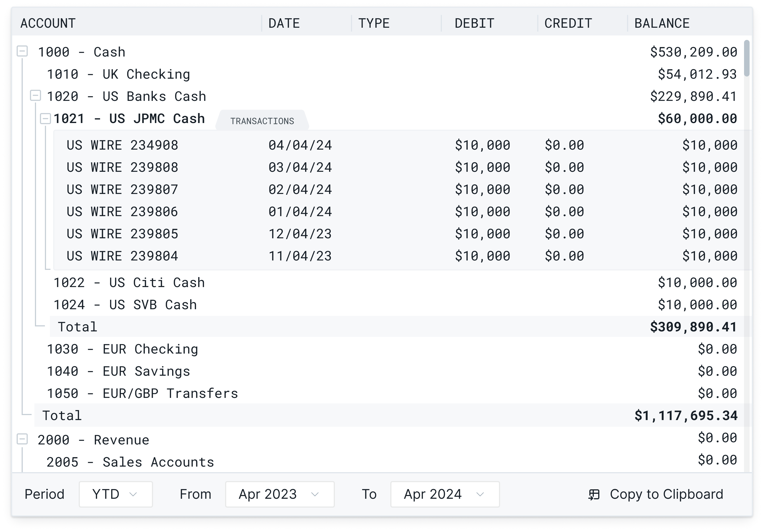Open the Period YTD dropdown
This screenshot has width=764, height=532.
(x=116, y=494)
